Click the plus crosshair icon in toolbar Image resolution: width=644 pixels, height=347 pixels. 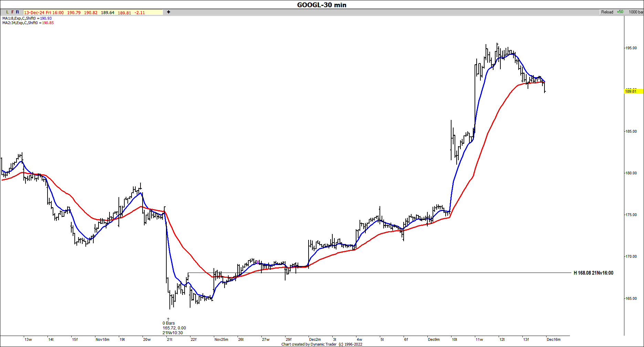(x=168, y=12)
